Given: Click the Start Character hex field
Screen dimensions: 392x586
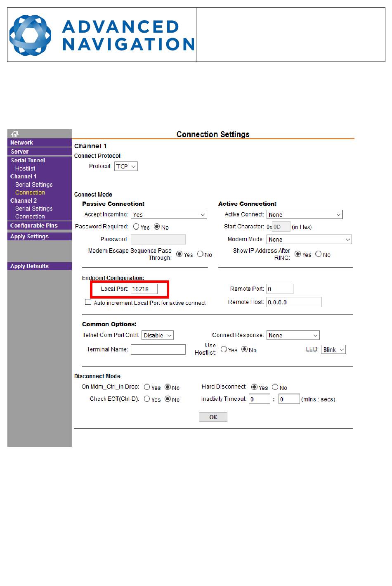Looking at the screenshot, I should pyautogui.click(x=281, y=227).
